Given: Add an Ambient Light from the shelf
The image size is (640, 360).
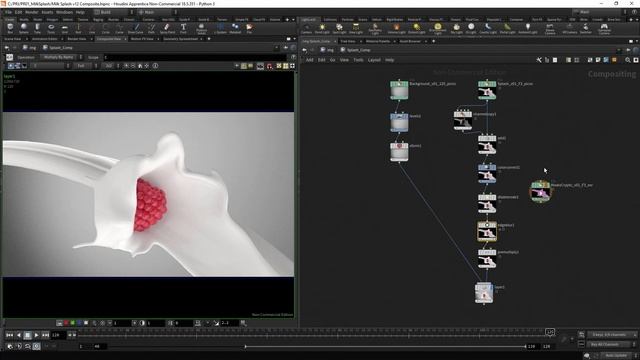Looking at the screenshot, I should point(528,29).
